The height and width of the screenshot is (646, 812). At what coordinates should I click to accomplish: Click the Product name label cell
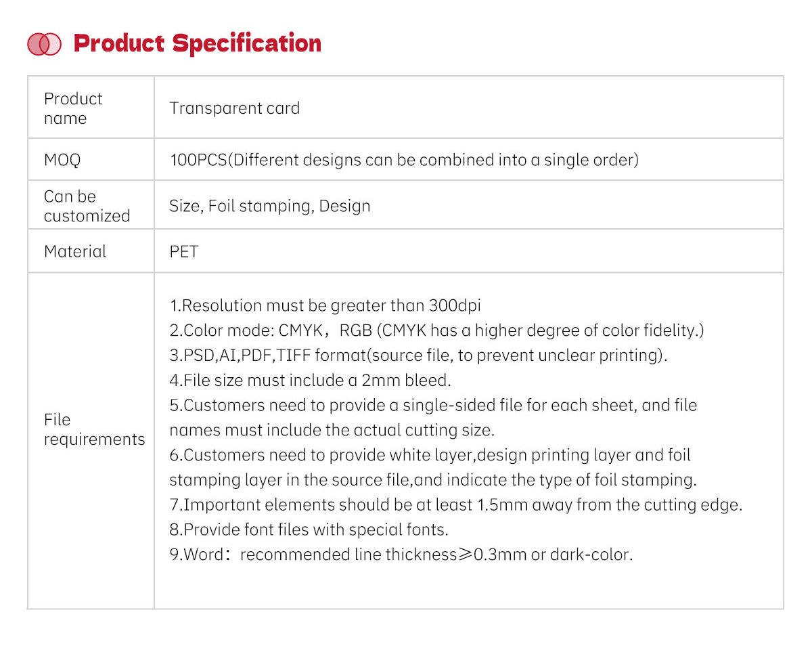[73, 108]
